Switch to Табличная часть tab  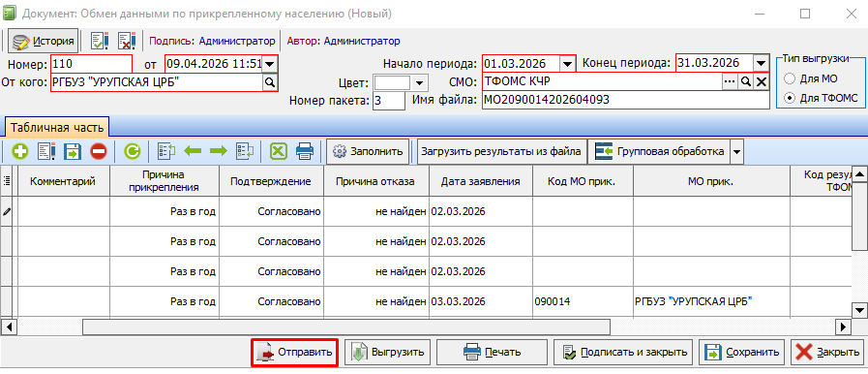(57, 128)
